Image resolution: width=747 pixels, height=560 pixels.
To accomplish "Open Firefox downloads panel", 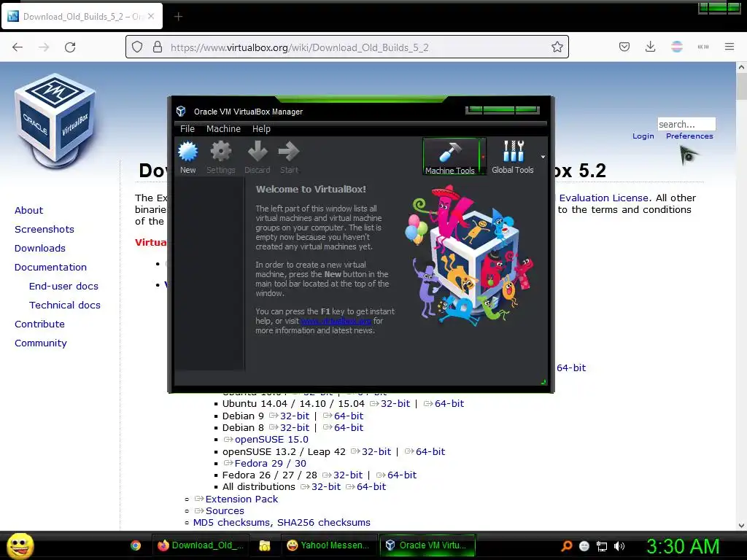I will tap(650, 47).
